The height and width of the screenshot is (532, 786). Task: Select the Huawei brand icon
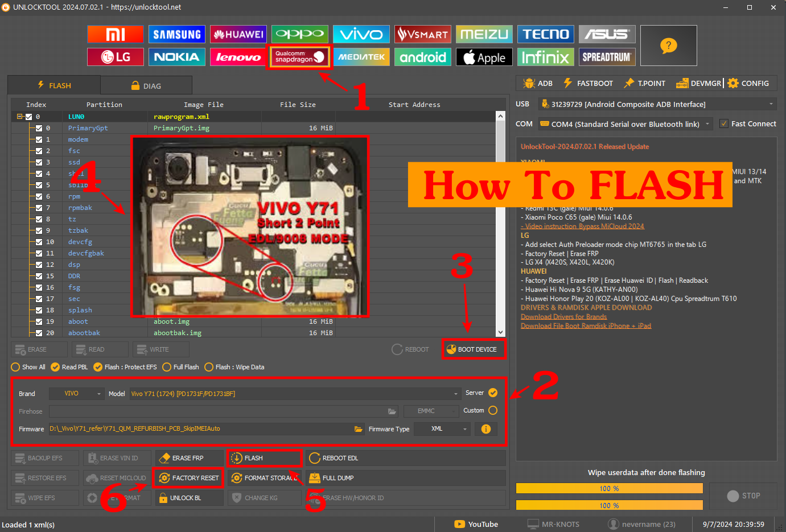[238, 34]
